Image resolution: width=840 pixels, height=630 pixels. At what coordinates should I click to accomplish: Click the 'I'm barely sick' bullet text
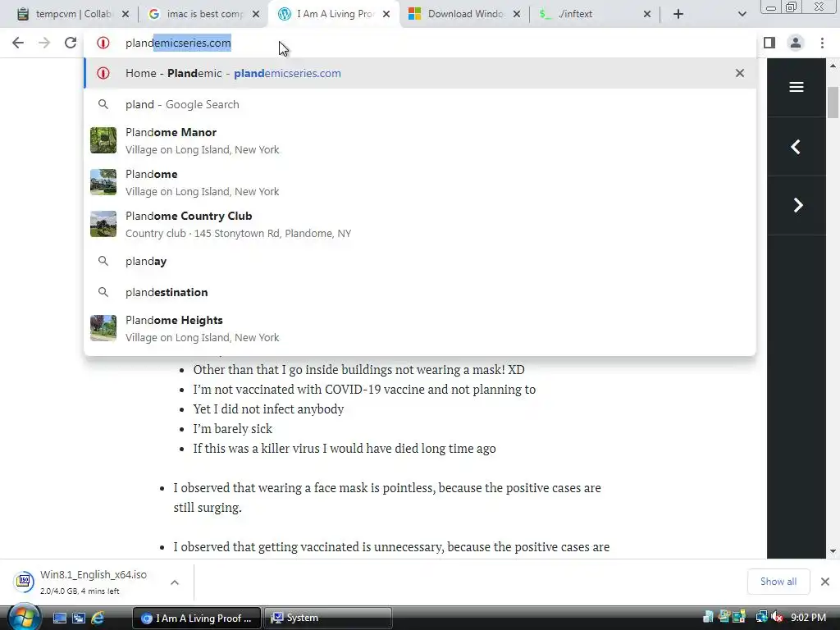[x=232, y=429]
